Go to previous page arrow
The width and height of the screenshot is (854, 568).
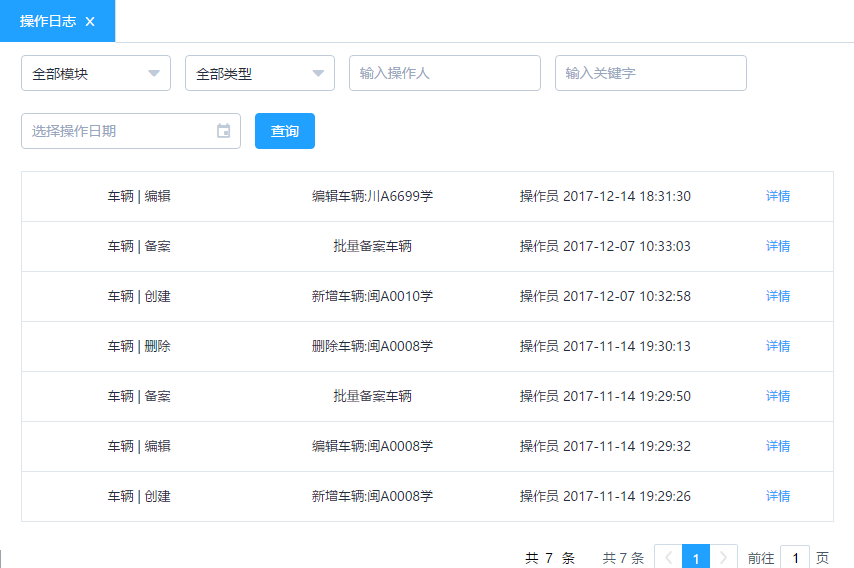tap(668, 558)
